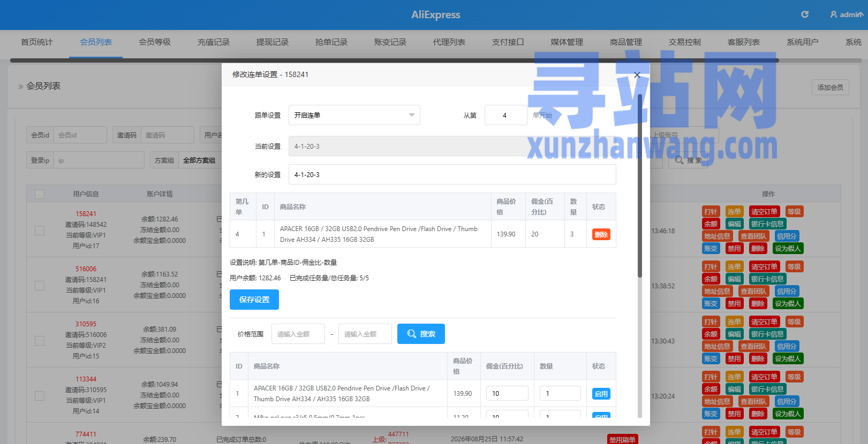Open 代理列表 tab
Viewport: 868px width, 444px height.
coord(449,42)
